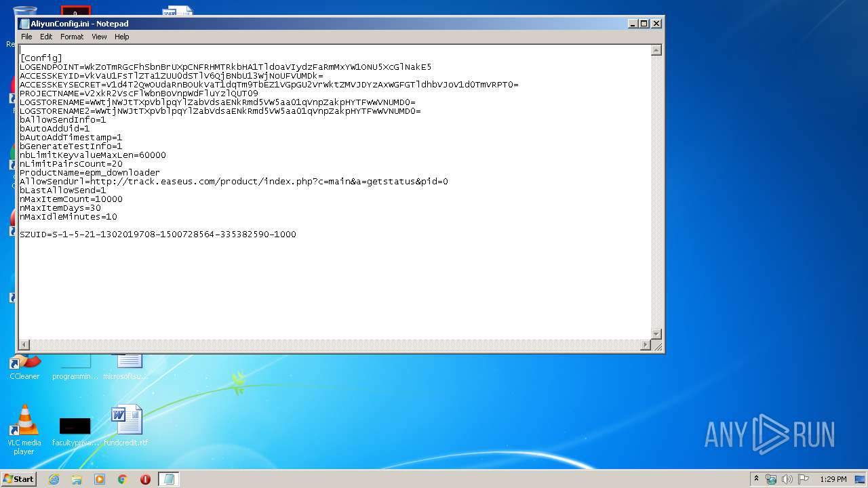The image size is (868, 488).
Task: Click the nMaxItemDays=30 line
Action: coord(60,208)
